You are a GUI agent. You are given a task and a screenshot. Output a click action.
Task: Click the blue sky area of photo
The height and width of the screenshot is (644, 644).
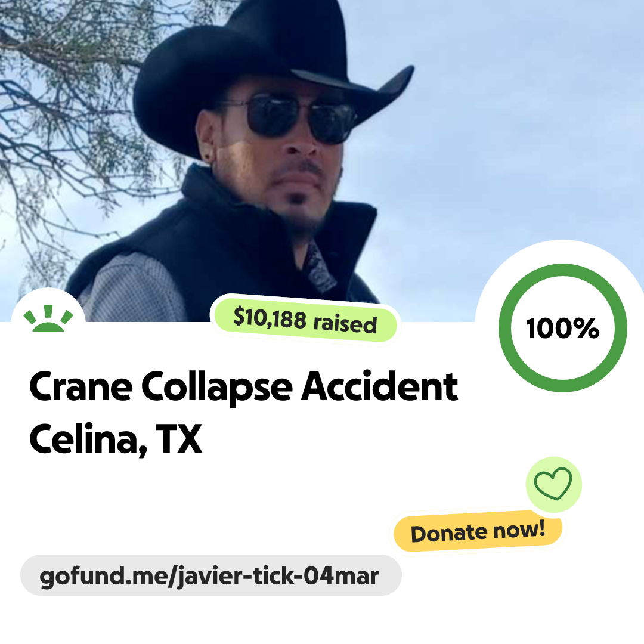tap(513, 123)
